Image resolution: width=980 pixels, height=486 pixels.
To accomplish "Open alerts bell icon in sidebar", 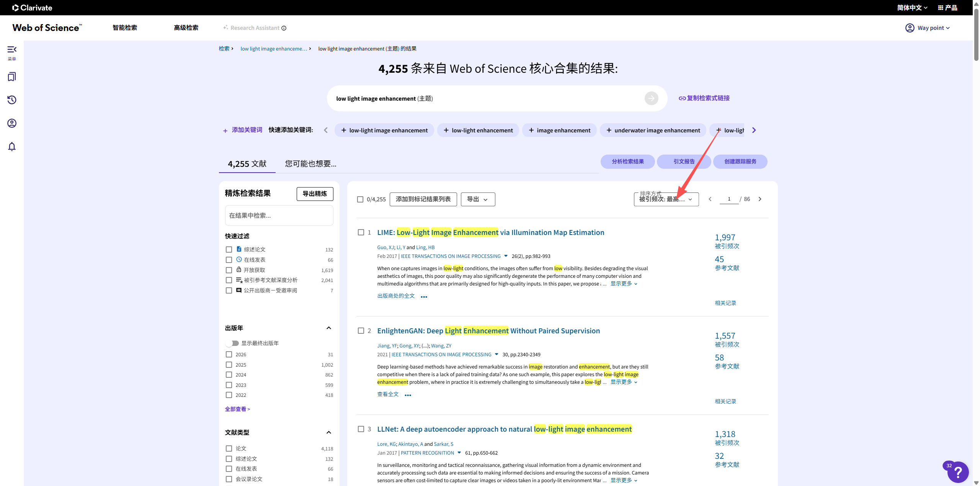I will (12, 147).
